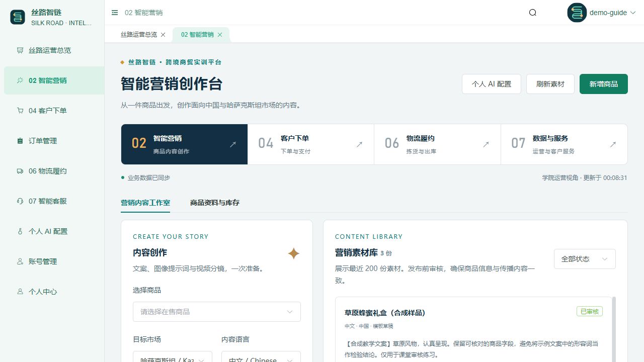Open 04 客户下单 in the sidebar
Viewport: 644px width, 362px height.
pyautogui.click(x=54, y=111)
